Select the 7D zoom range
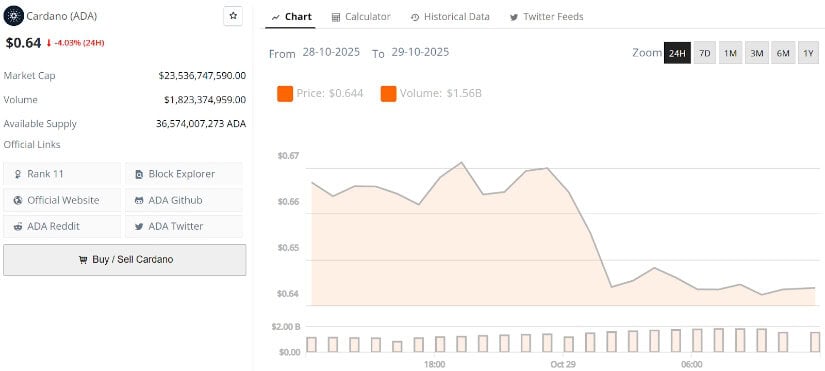Viewport: 825px width, 371px height. [x=705, y=53]
